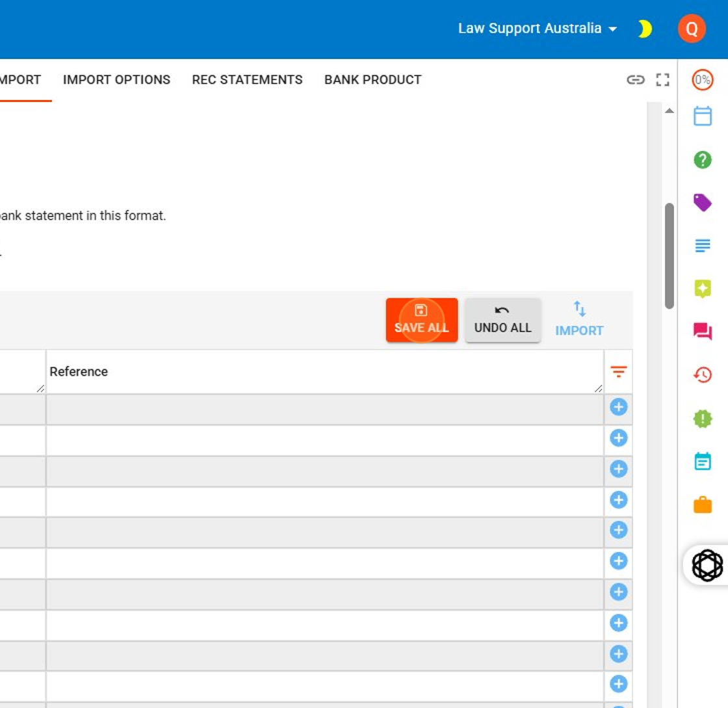728x708 pixels.
Task: Open the table filter icon
Action: [618, 372]
